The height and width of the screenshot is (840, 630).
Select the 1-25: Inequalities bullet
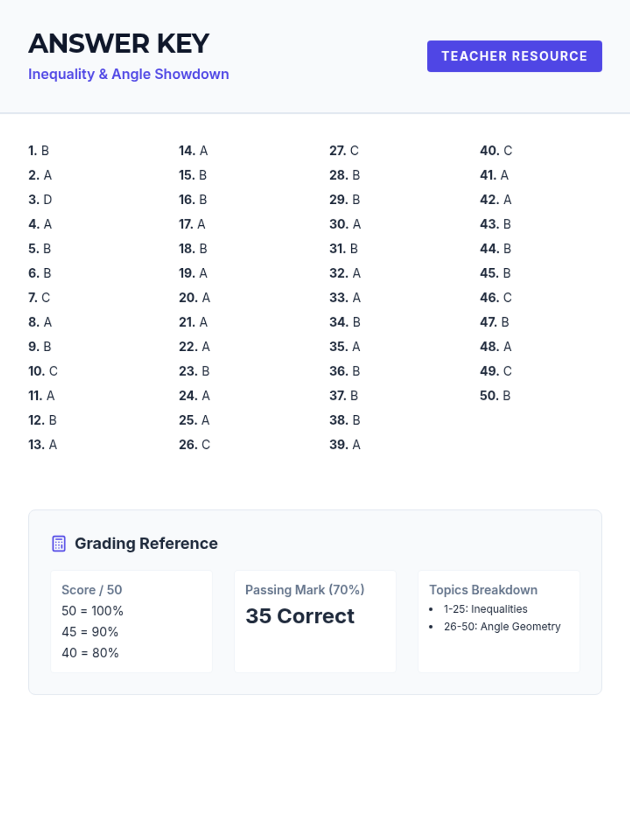(x=485, y=609)
